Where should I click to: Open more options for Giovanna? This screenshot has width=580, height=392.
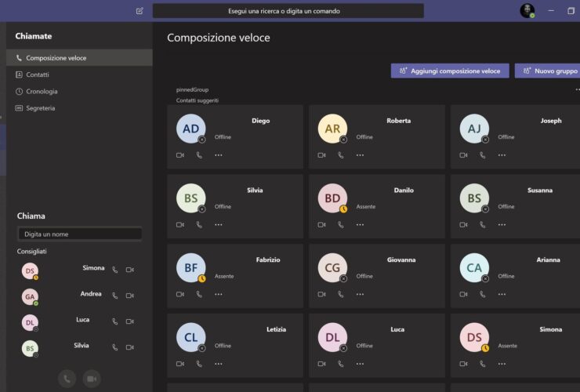(360, 294)
